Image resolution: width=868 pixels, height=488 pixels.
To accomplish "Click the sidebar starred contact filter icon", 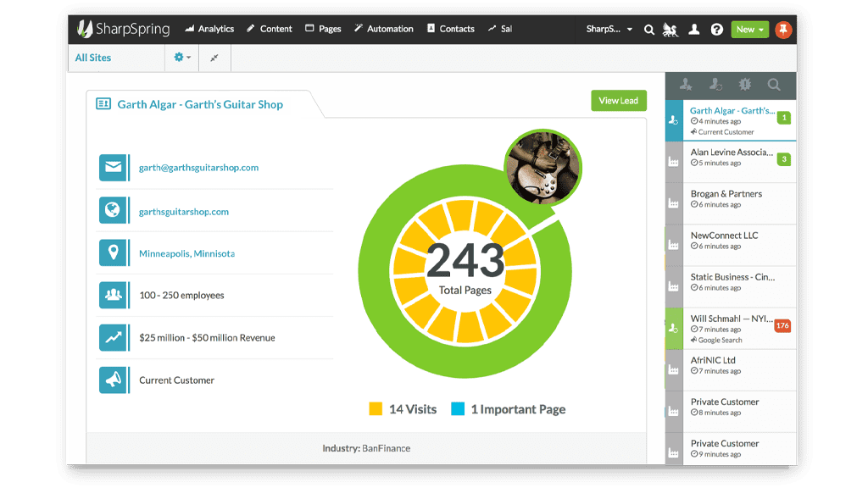I will pyautogui.click(x=686, y=85).
